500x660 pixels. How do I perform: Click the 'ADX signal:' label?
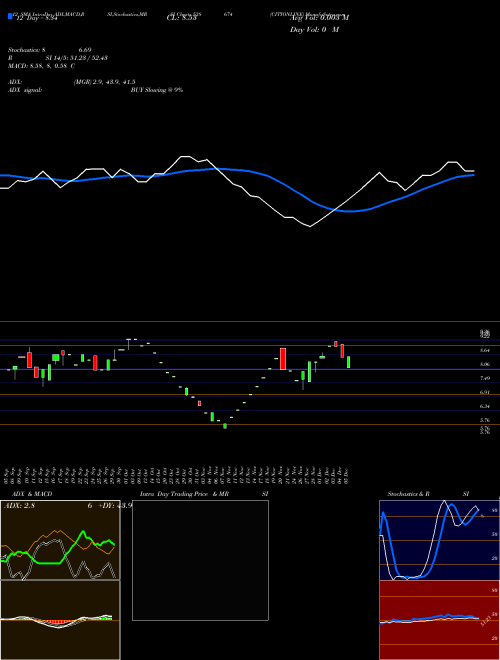pyautogui.click(x=25, y=90)
